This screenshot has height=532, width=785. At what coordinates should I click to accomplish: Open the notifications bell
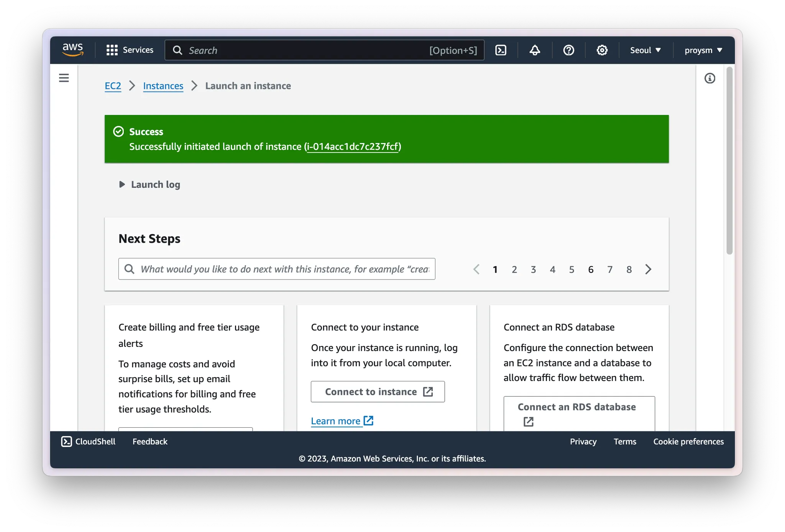[535, 50]
